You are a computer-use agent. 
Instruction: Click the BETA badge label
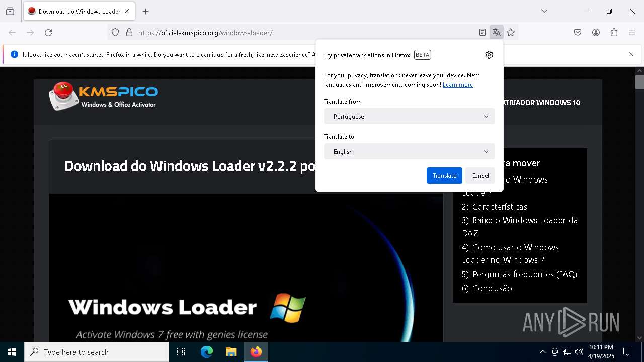coord(423,55)
